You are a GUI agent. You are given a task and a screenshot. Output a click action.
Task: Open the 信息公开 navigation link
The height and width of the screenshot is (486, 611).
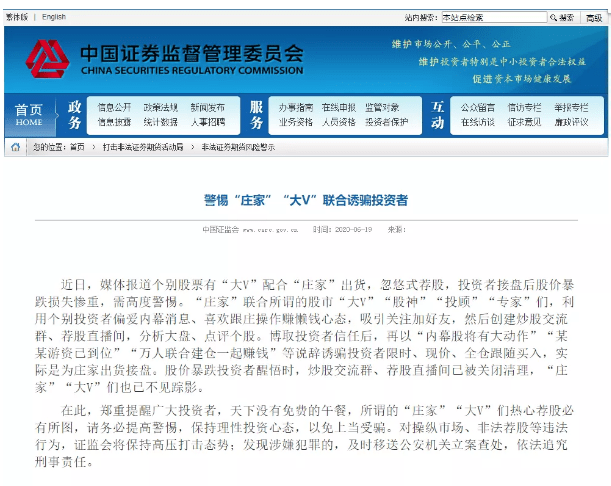point(114,107)
